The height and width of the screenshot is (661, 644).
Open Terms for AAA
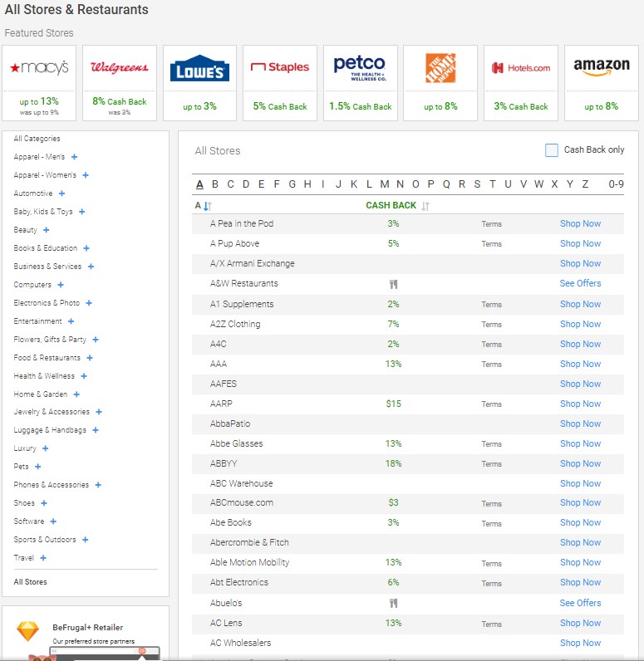click(492, 365)
